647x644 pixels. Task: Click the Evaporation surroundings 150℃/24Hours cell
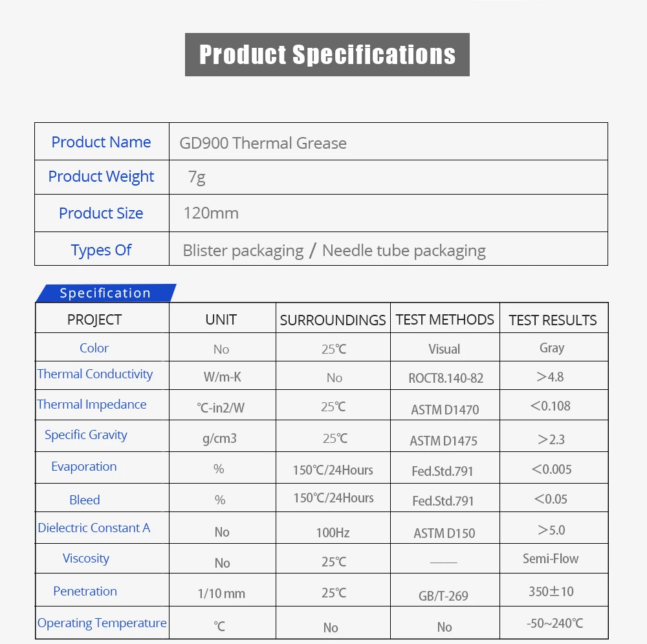[x=333, y=470]
